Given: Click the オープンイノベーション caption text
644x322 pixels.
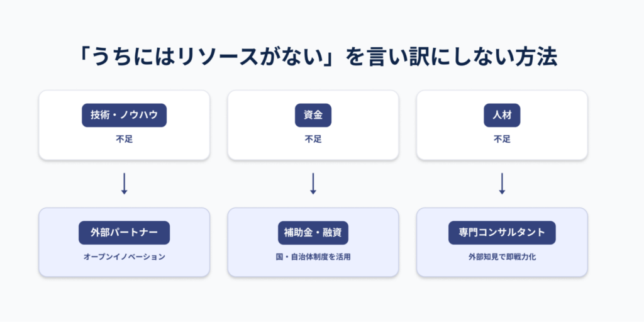Looking at the screenshot, I should [125, 257].
